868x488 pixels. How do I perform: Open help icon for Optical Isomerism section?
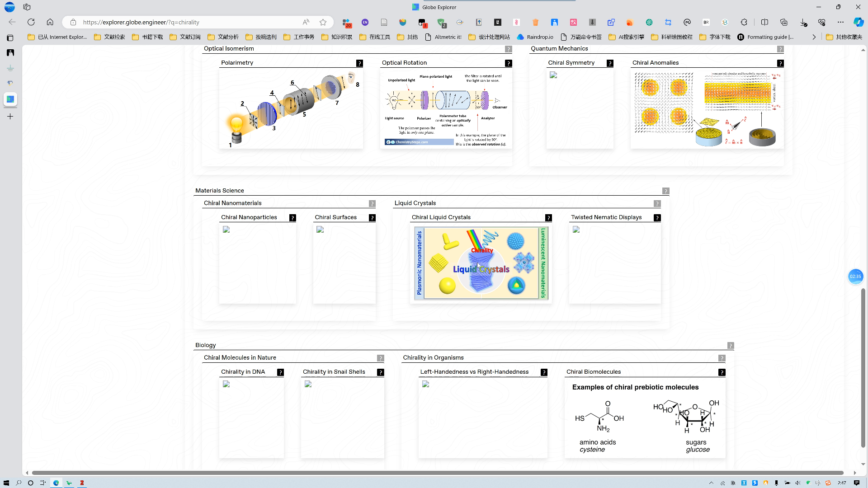(x=509, y=49)
